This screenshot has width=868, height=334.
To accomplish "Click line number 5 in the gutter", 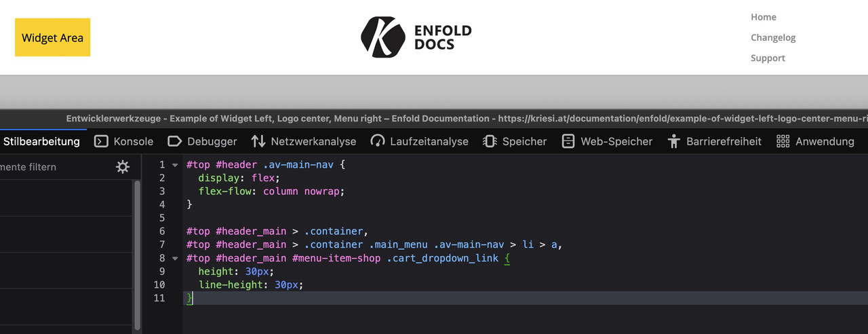I will pyautogui.click(x=162, y=218).
